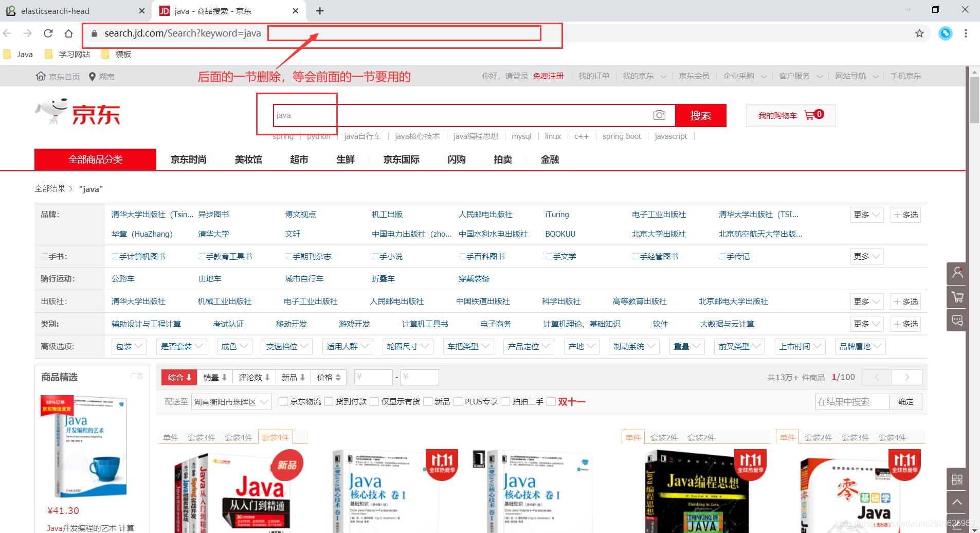The image size is (980, 533).
Task: Close the elasticsearch-head tab
Action: [x=142, y=11]
